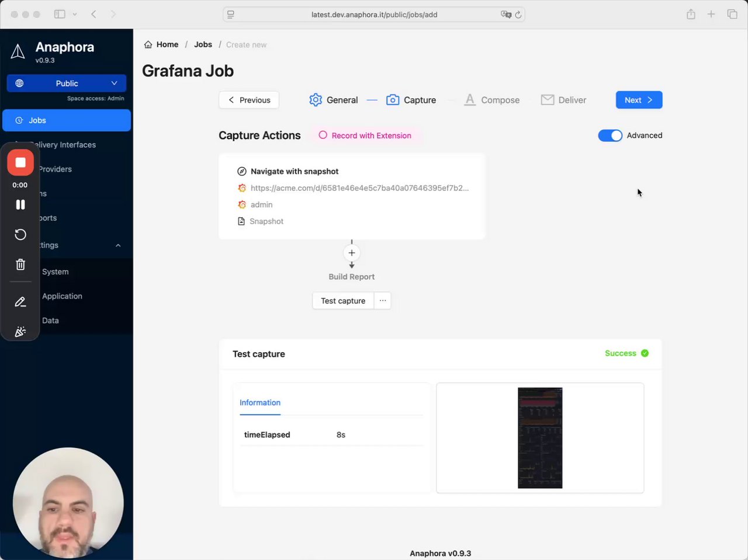Click the Next button
Image resolution: width=748 pixels, height=560 pixels.
click(x=639, y=100)
